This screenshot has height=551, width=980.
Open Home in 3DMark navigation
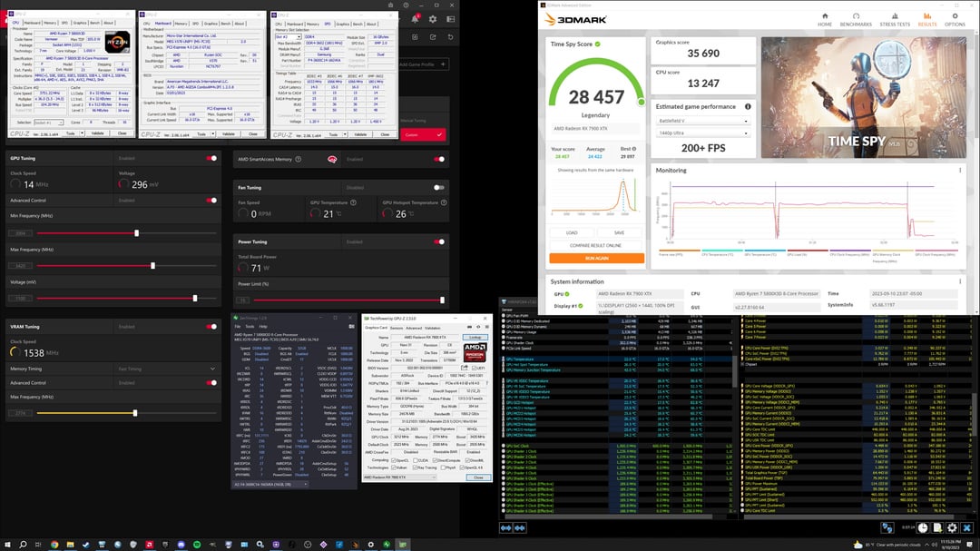click(825, 19)
